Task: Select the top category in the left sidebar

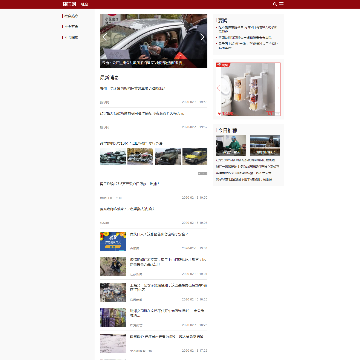Action: tap(70, 16)
